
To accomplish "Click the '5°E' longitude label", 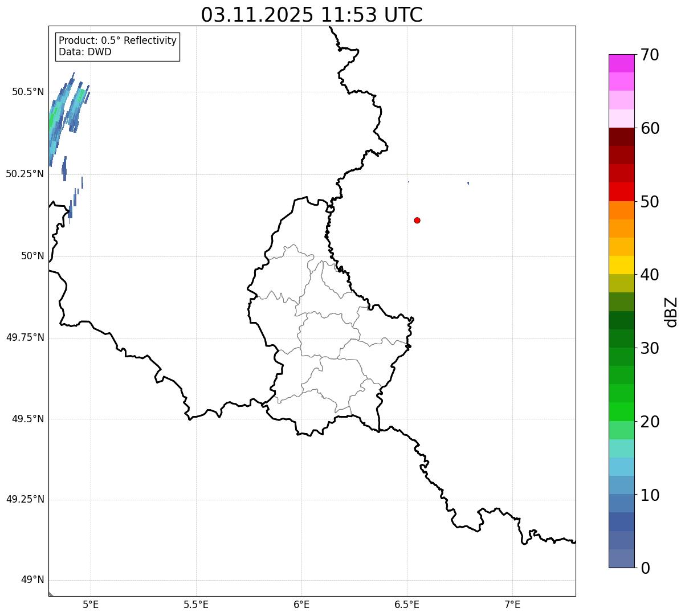I will (x=91, y=605).
